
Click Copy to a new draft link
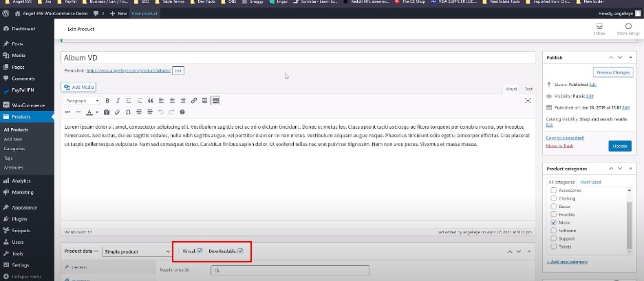(x=565, y=138)
